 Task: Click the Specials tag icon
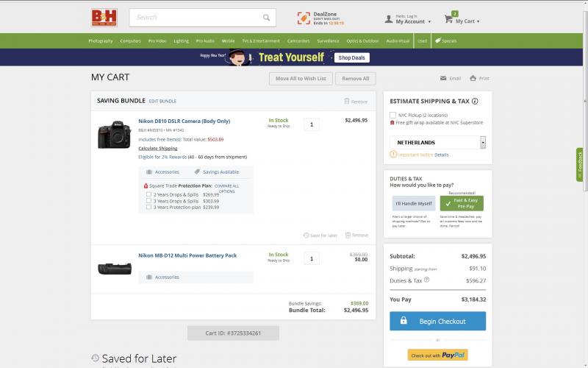pos(437,40)
